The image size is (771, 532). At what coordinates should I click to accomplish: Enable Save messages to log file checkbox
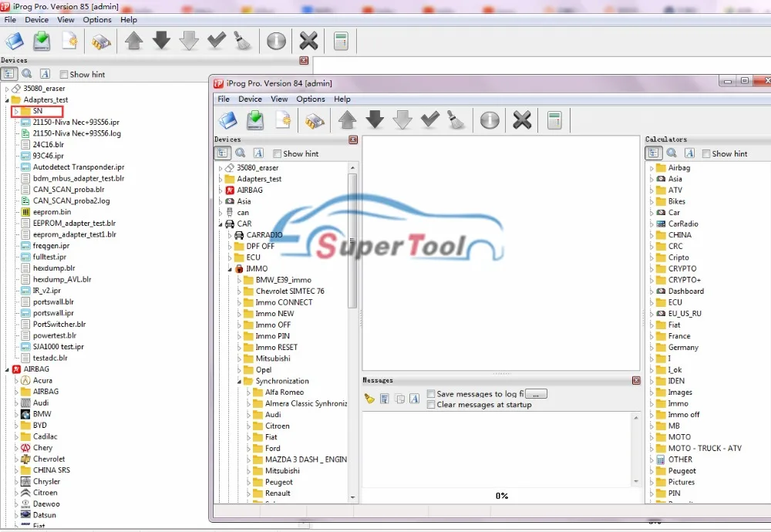click(431, 394)
